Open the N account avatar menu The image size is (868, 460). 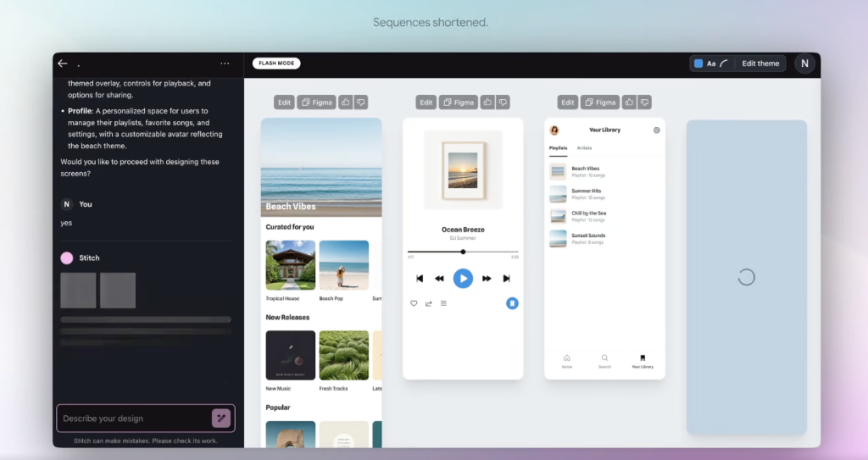(x=804, y=64)
